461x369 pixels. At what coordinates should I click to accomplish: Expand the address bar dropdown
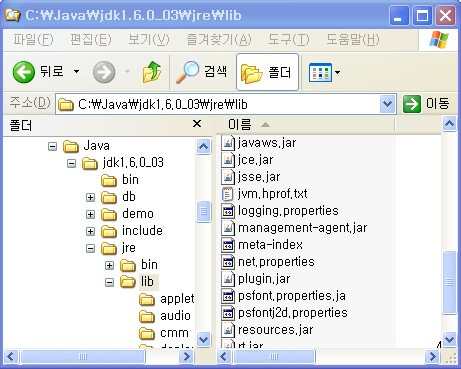point(387,104)
